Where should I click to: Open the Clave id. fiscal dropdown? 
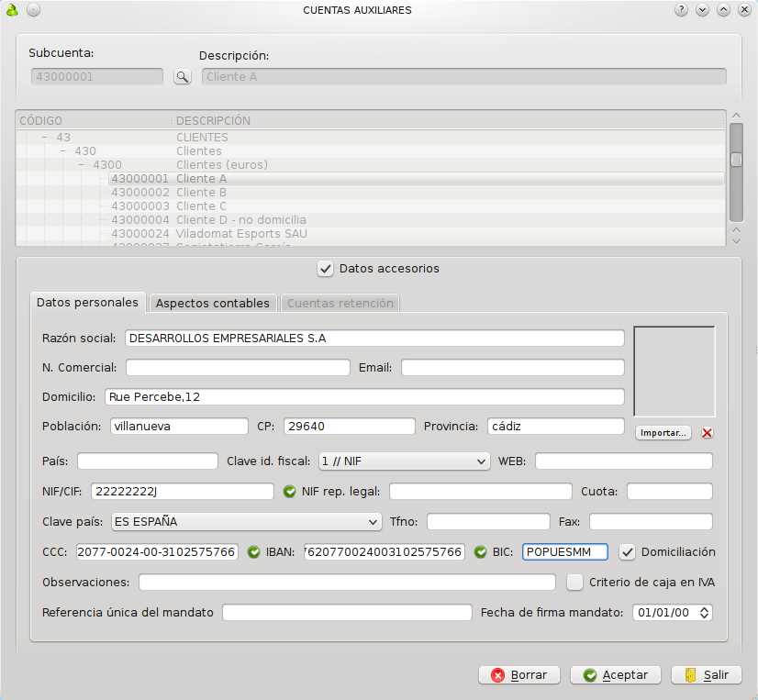(404, 461)
